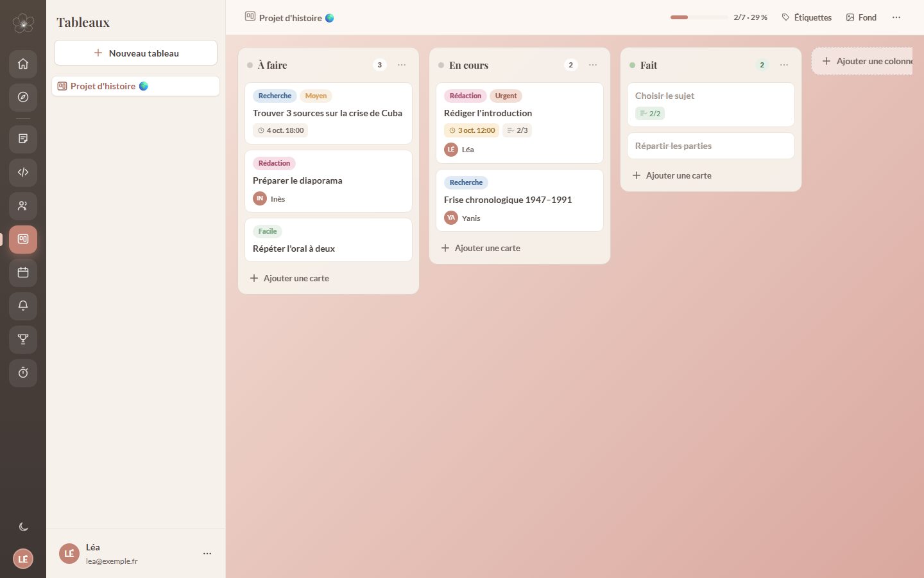Screen dimensions: 924x578
Task: Click the Nouveau tableau button
Action: [135, 53]
